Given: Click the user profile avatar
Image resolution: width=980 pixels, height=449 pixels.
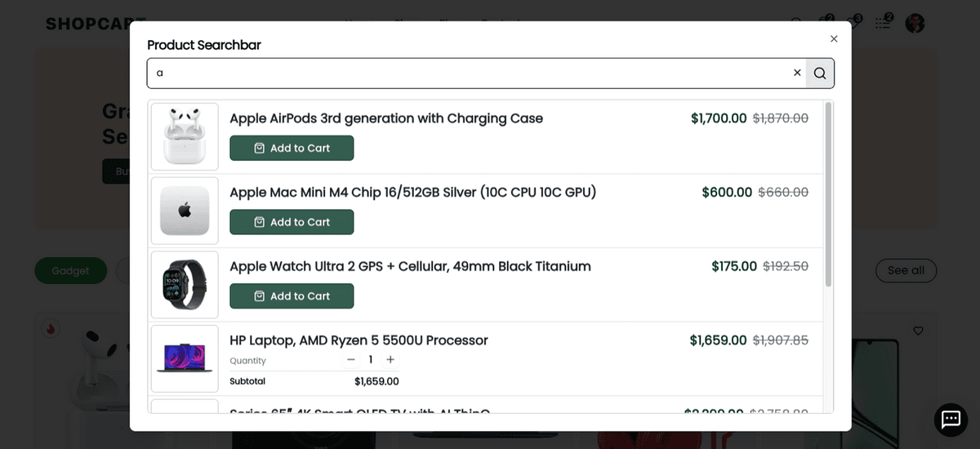Looking at the screenshot, I should point(915,23).
